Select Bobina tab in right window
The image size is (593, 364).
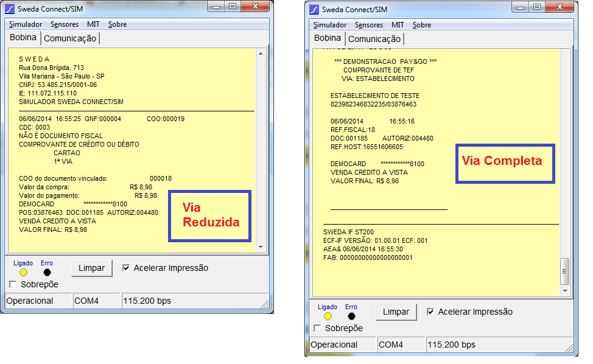coord(328,38)
